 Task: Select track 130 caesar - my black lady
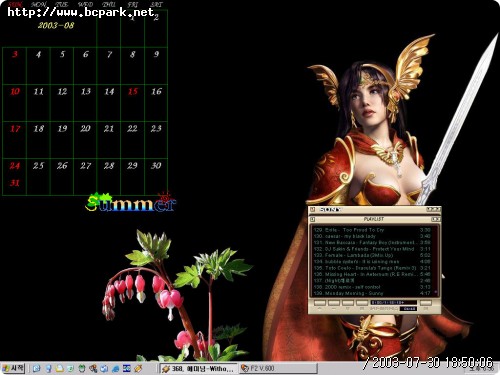[x=372, y=236]
